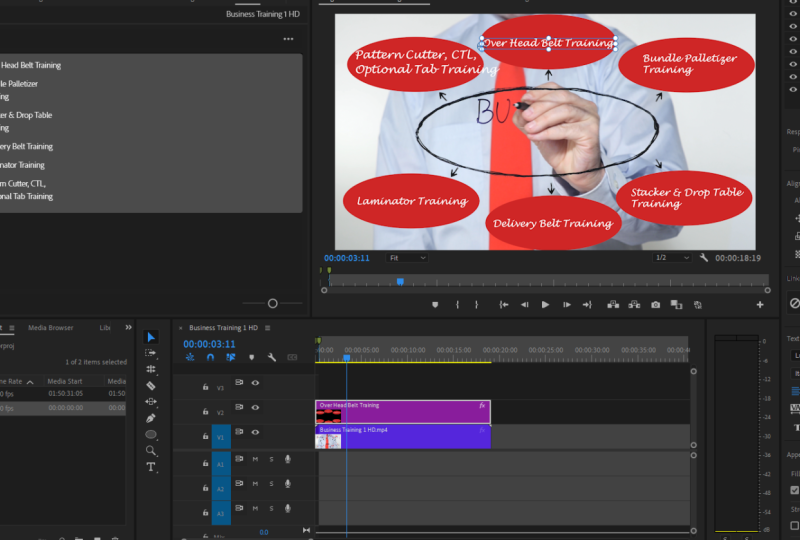Viewport: 800px width, 540px height.
Task: Open the graphics panel three-dot options
Action: tap(288, 39)
